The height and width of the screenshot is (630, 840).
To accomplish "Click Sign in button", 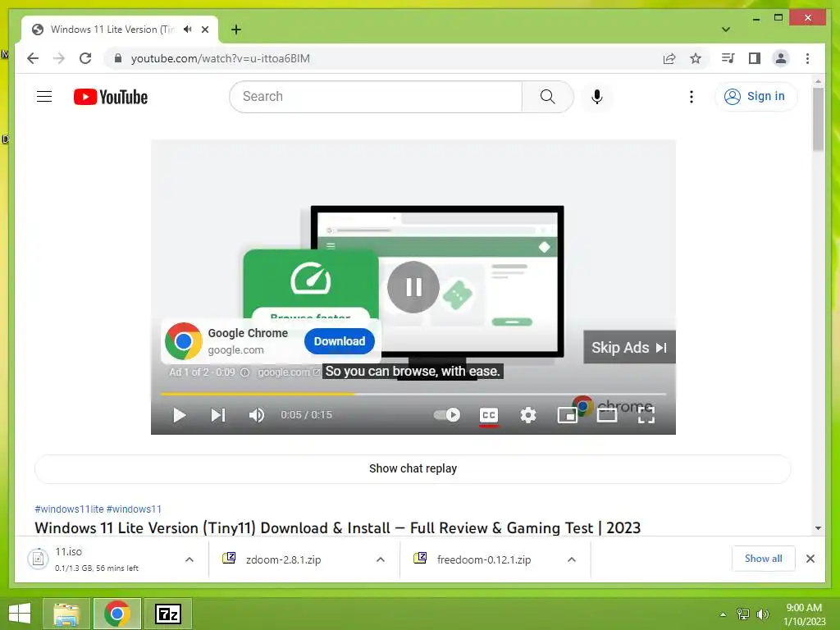I will click(x=756, y=97).
